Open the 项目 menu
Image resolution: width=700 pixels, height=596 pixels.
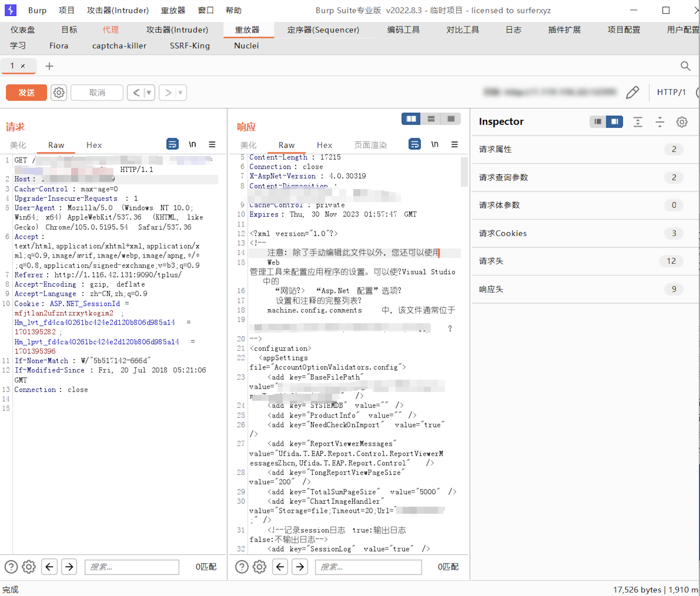coord(67,10)
